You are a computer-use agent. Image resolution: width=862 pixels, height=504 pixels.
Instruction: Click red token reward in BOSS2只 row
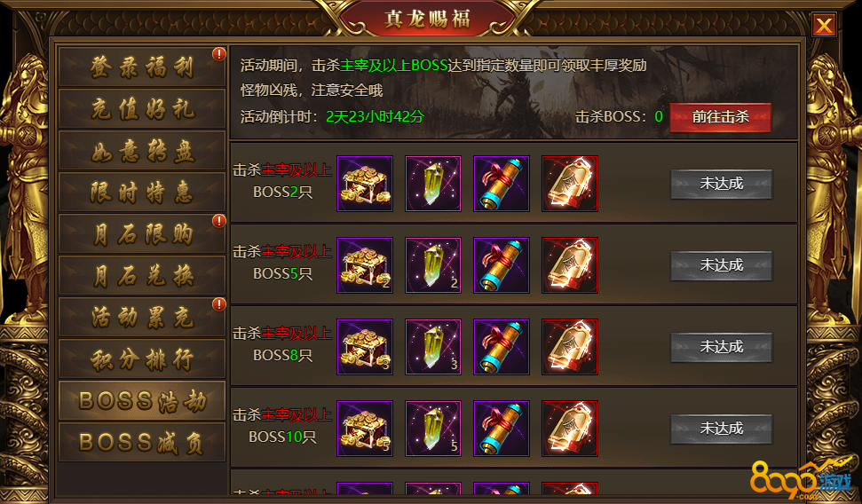click(570, 184)
